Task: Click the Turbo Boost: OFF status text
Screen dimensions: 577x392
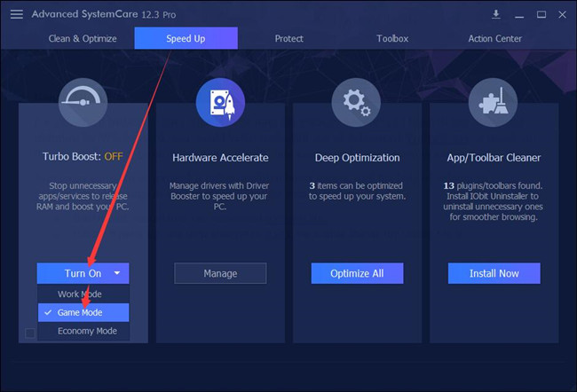Action: tap(83, 156)
